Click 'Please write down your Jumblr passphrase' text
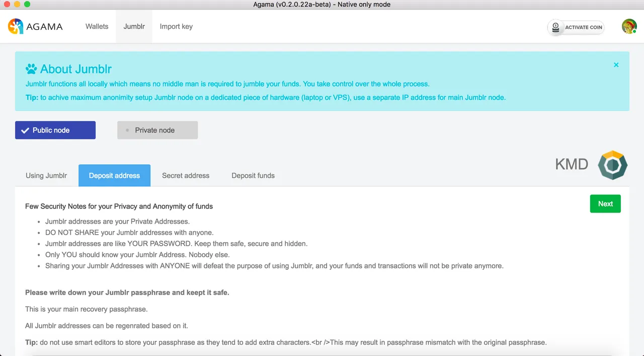644x356 pixels. pos(127,293)
